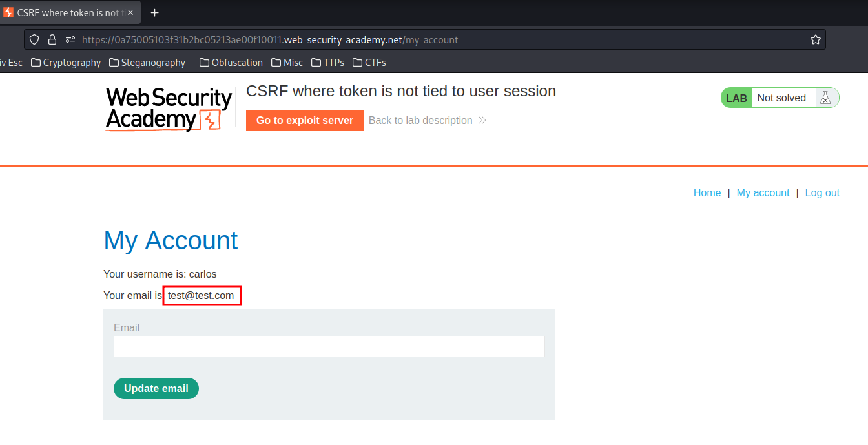This screenshot has width=868, height=445.
Task: Click the 'Your username is: carlos' text
Action: tap(160, 274)
